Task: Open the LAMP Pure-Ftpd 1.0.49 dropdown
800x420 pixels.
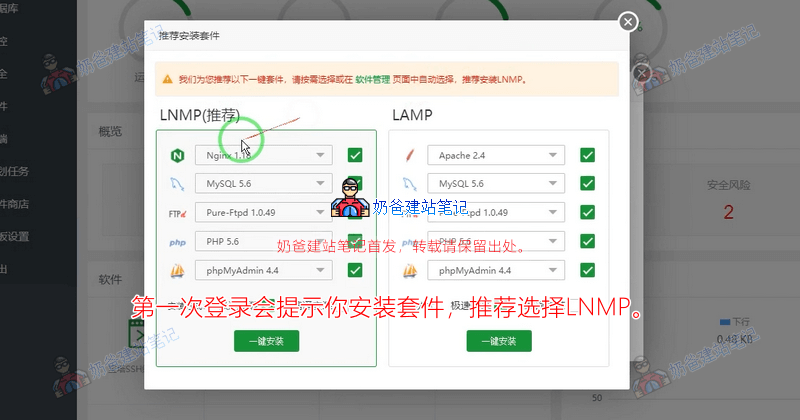Action: (x=496, y=212)
